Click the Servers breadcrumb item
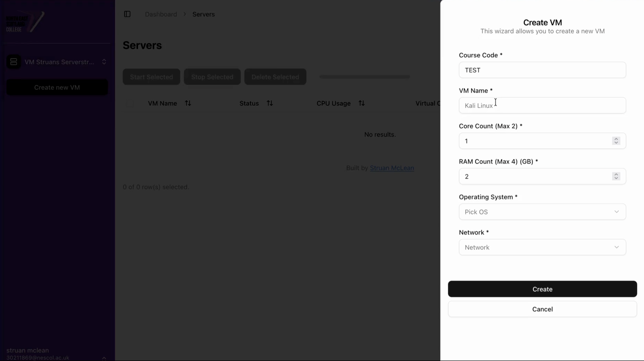The image size is (644, 361). pos(204,14)
